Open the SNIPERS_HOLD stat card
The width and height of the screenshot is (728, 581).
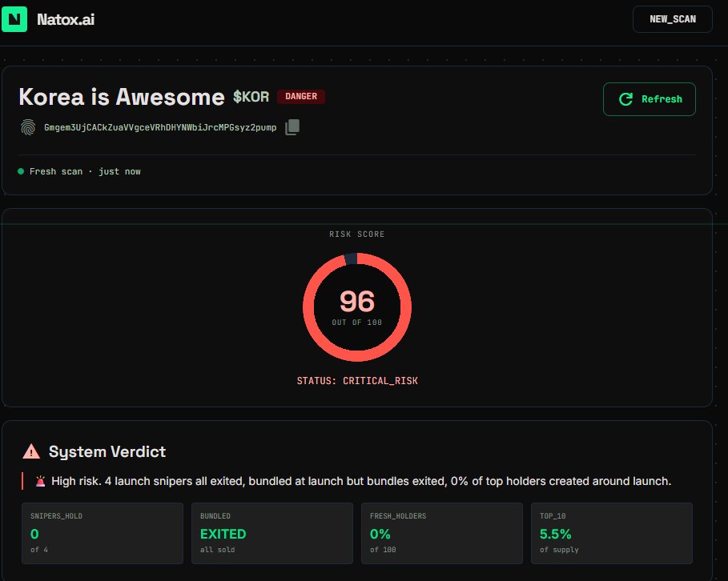[103, 533]
